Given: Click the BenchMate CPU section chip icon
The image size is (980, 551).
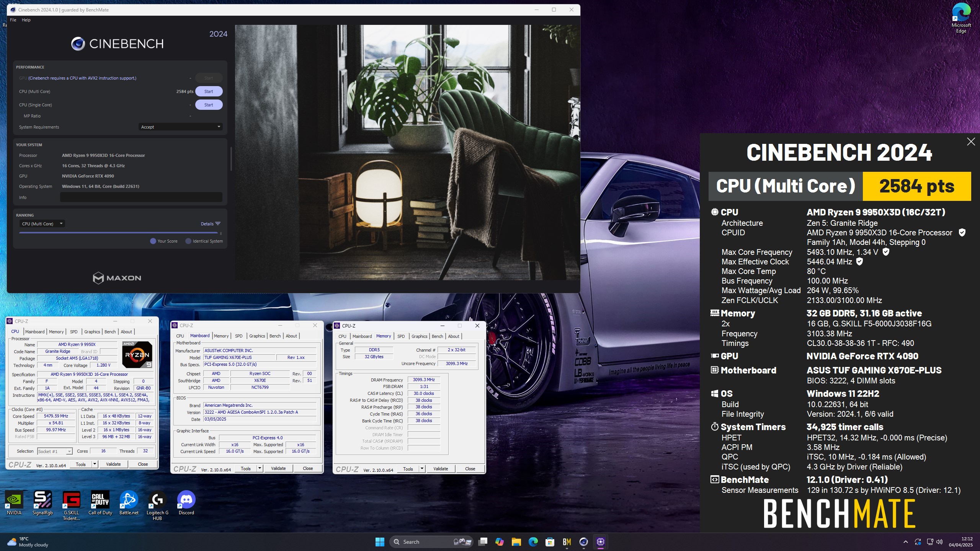Looking at the screenshot, I should coord(714,212).
